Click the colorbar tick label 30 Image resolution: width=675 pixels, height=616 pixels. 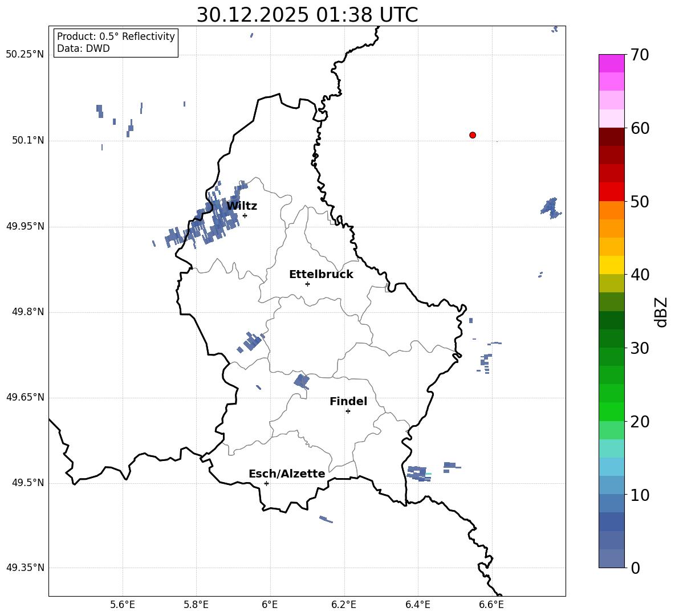(640, 348)
